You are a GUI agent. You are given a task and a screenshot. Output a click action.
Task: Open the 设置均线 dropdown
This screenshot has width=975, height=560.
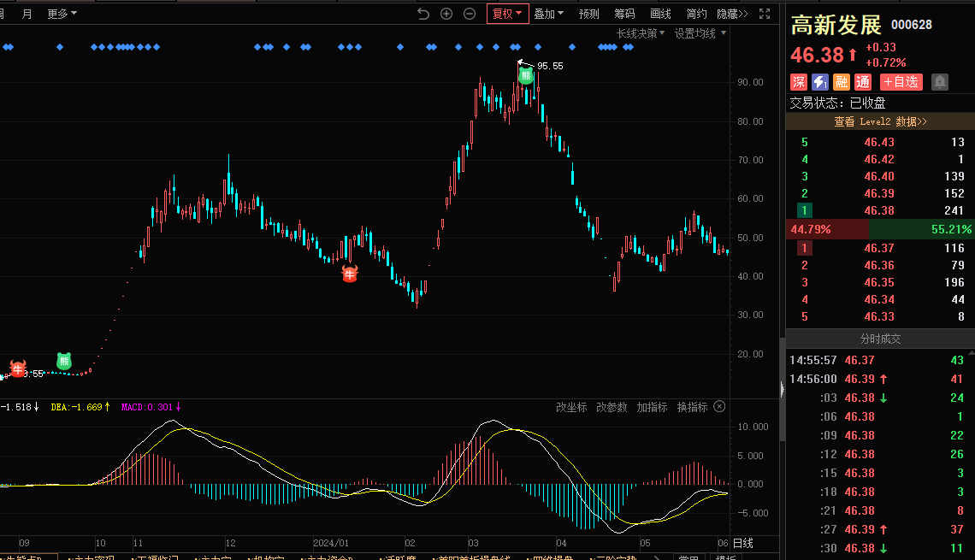[x=700, y=33]
